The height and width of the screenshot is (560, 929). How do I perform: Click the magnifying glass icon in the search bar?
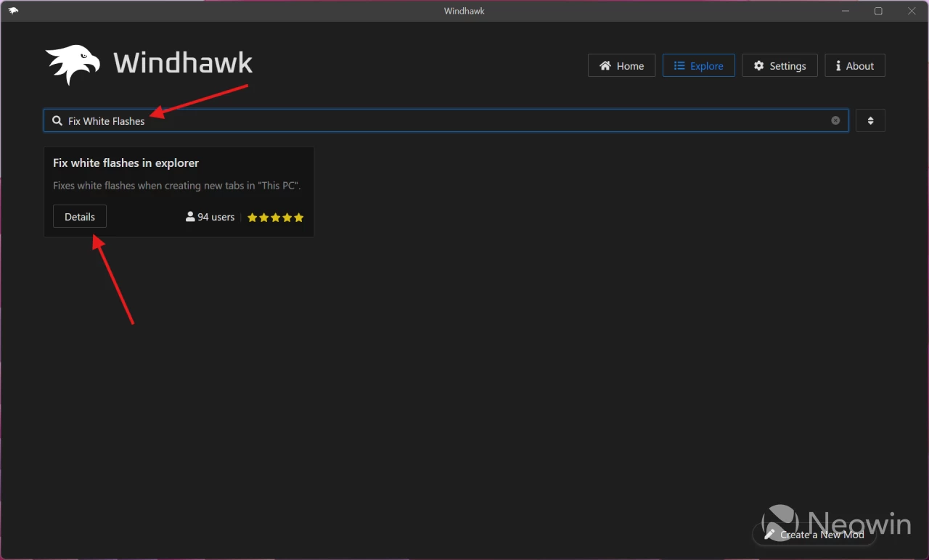pos(57,120)
